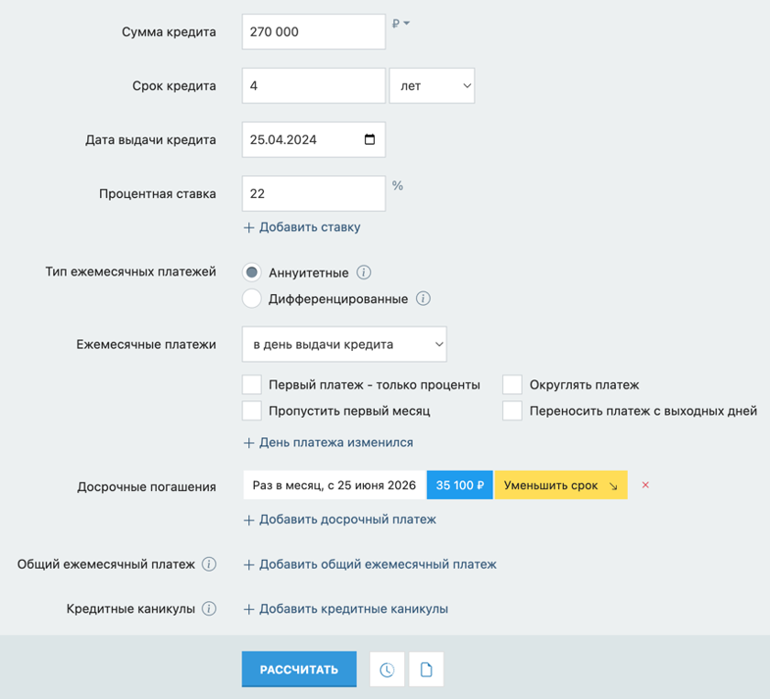Image resolution: width=770 pixels, height=700 pixels.
Task: Click the Добавить ставку link
Action: pyautogui.click(x=302, y=227)
